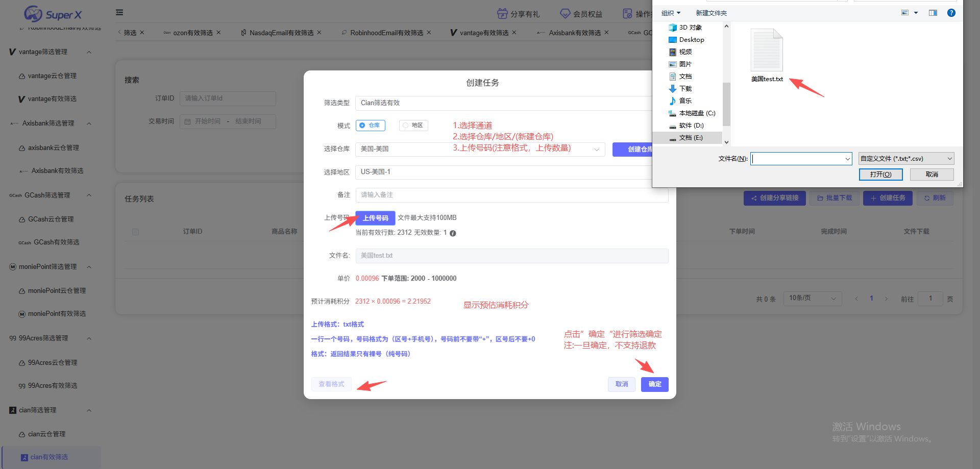The image size is (980, 469).
Task: Click the 确定 confirm button
Action: [654, 384]
